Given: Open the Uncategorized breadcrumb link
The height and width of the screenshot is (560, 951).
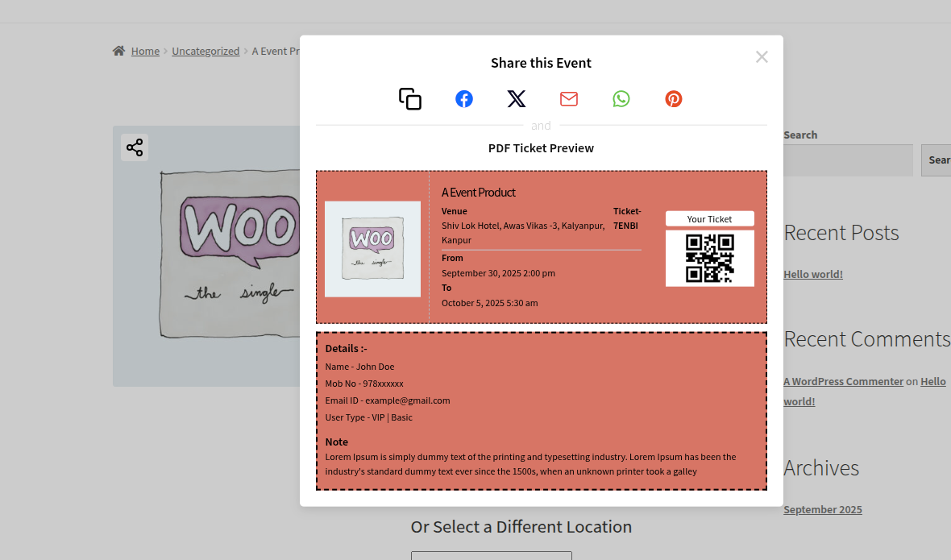Looking at the screenshot, I should click(206, 51).
